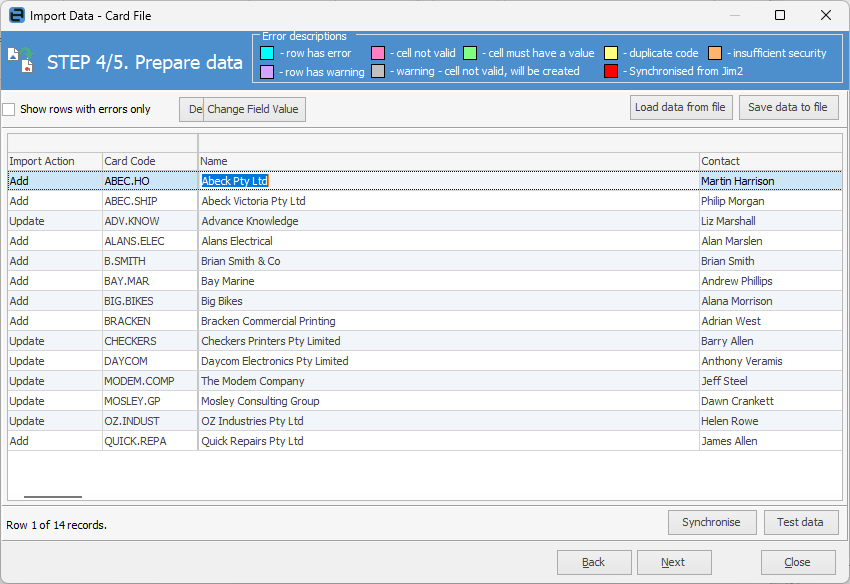850x584 pixels.
Task: Click the horizontal scrollbar thumb
Action: click(x=53, y=496)
